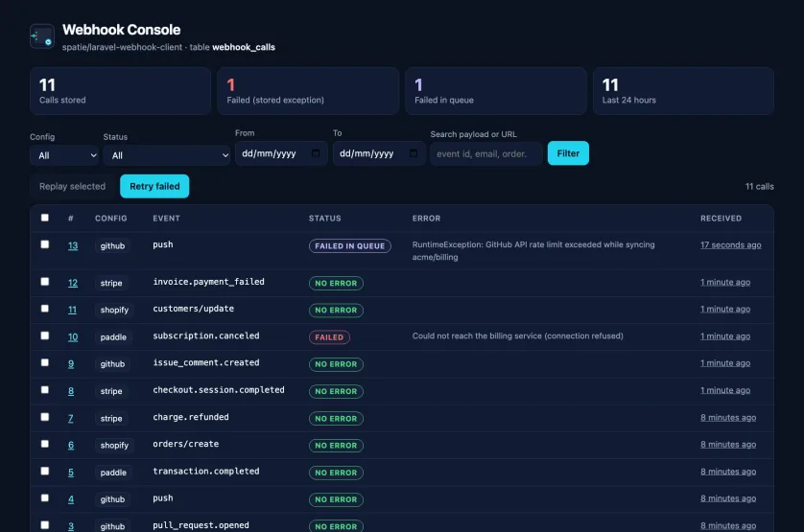Screen dimensions: 804x532
Task: Open call number 5 link
Action: point(71,472)
